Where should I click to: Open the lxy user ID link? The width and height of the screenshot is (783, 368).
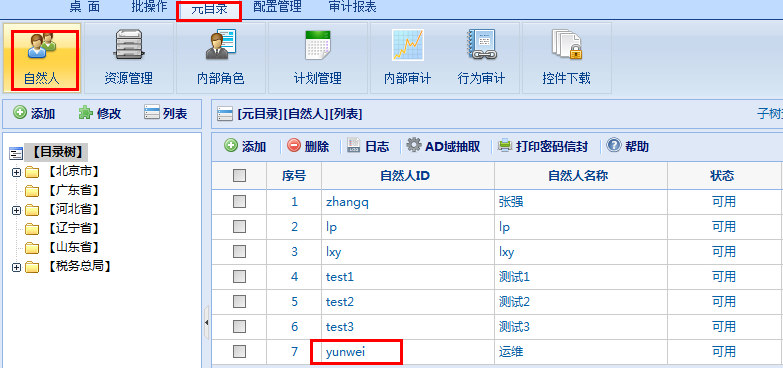click(x=333, y=252)
